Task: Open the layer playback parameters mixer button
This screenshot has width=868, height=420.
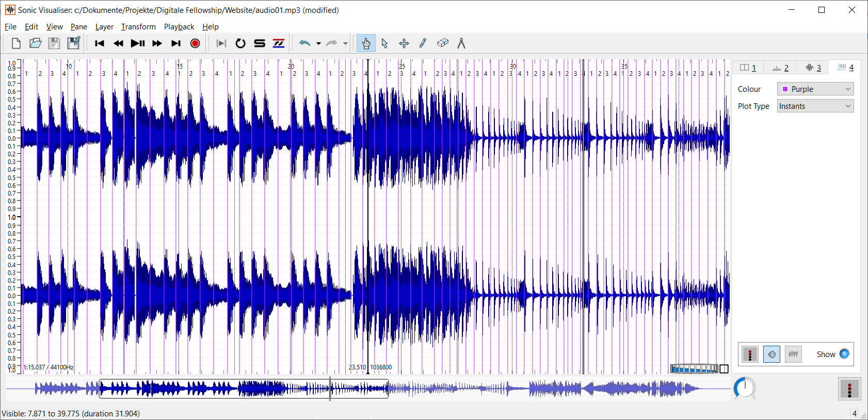Action: point(793,354)
